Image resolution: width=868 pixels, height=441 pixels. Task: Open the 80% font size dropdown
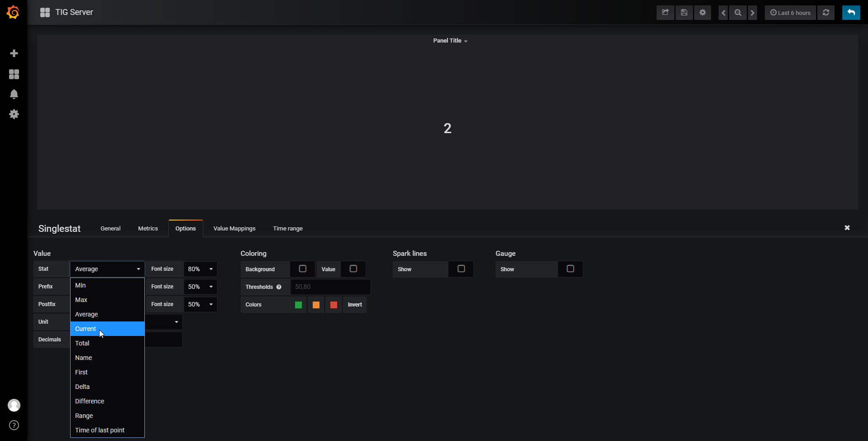pos(200,269)
